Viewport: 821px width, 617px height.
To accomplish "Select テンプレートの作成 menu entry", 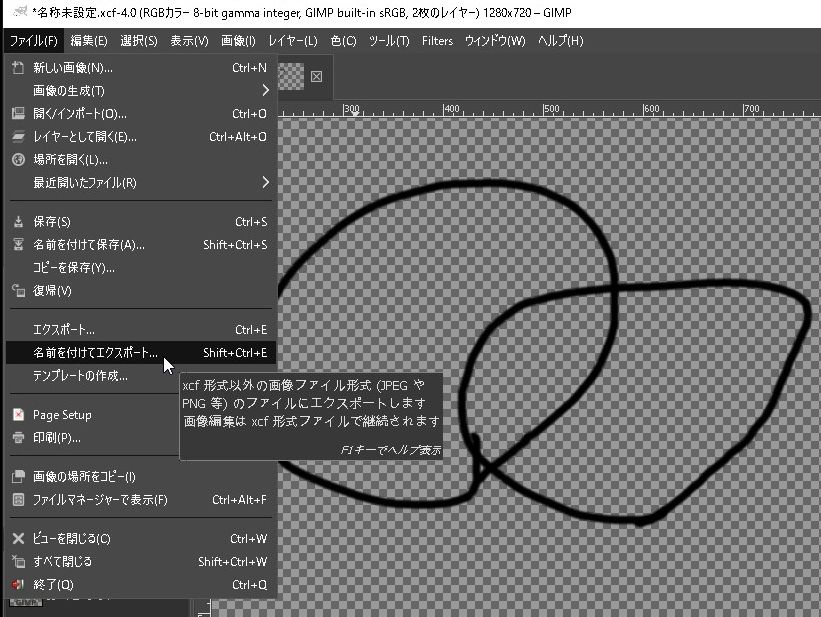I will (80, 376).
